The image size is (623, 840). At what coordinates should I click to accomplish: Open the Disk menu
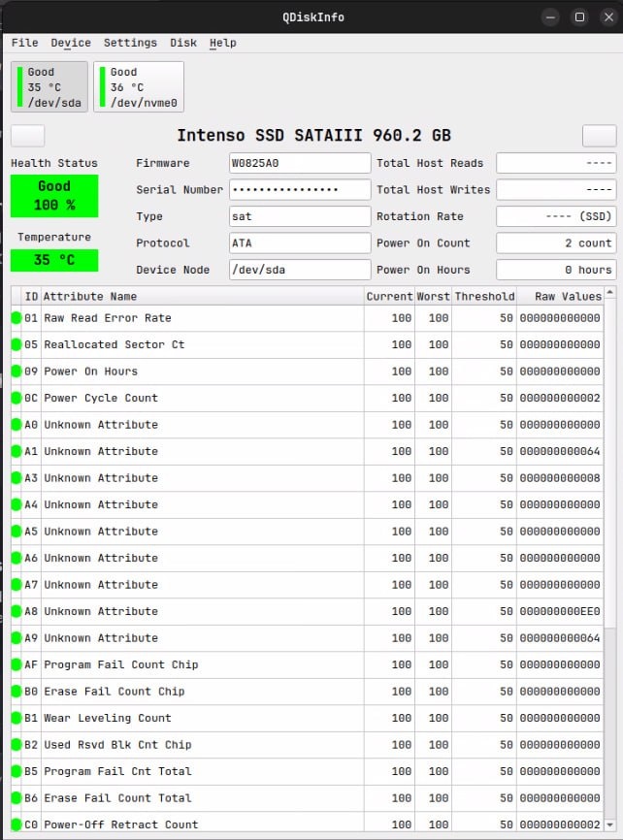[x=183, y=43]
